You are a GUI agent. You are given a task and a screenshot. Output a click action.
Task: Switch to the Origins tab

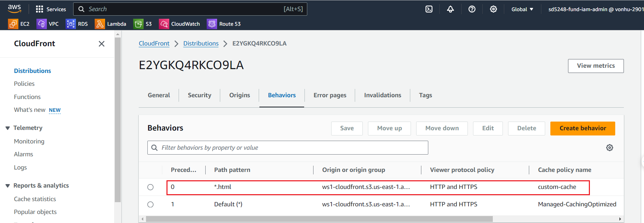[239, 95]
